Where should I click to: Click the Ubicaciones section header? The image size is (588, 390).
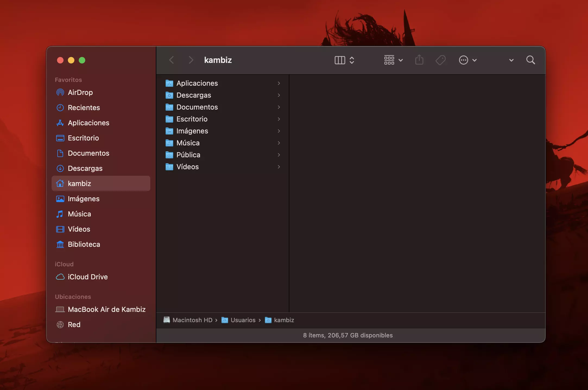click(x=73, y=297)
